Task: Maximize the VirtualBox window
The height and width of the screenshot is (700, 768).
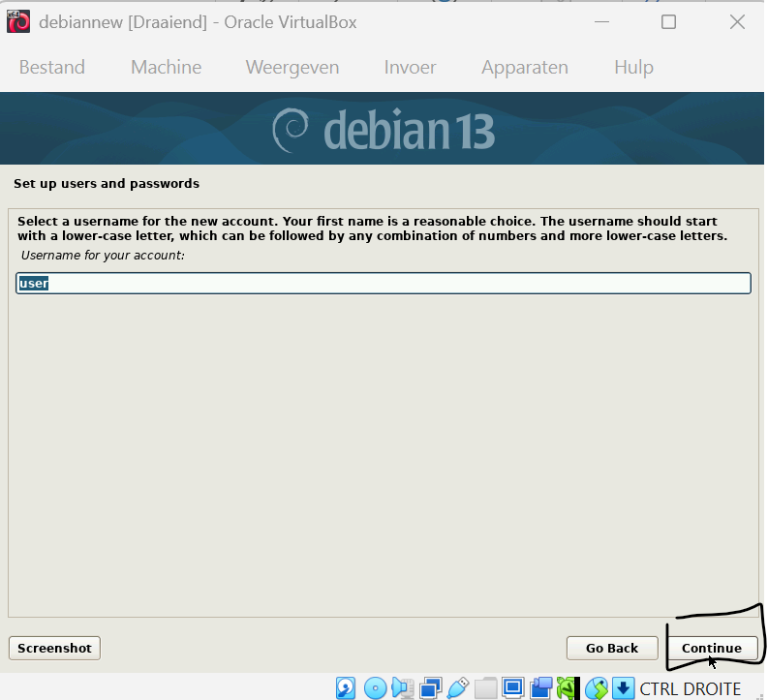Action: click(668, 22)
